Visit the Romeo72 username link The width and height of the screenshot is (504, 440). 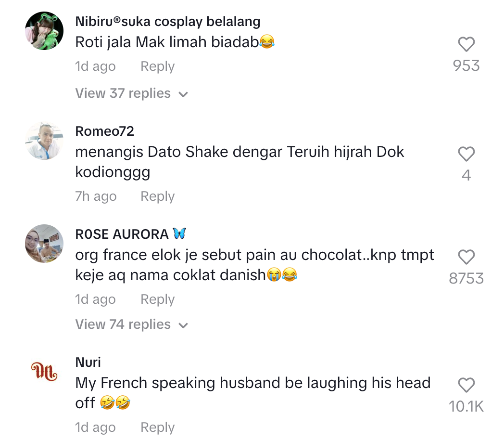click(x=105, y=131)
